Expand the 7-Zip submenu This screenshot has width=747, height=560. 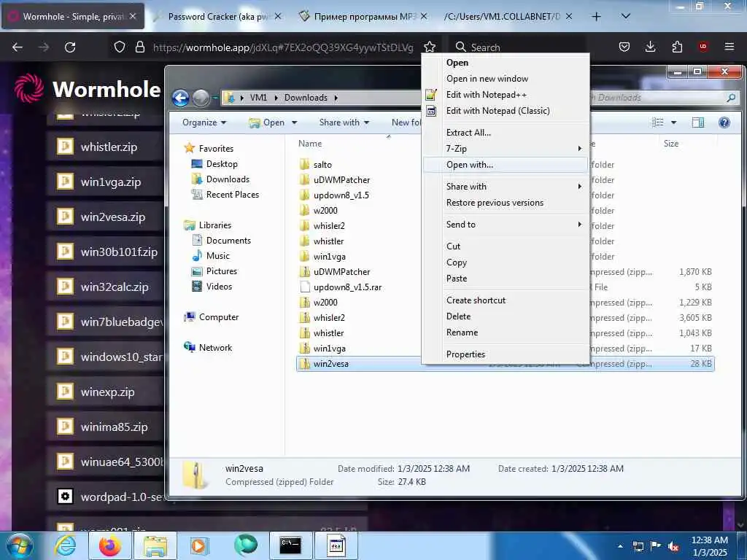[x=505, y=149]
